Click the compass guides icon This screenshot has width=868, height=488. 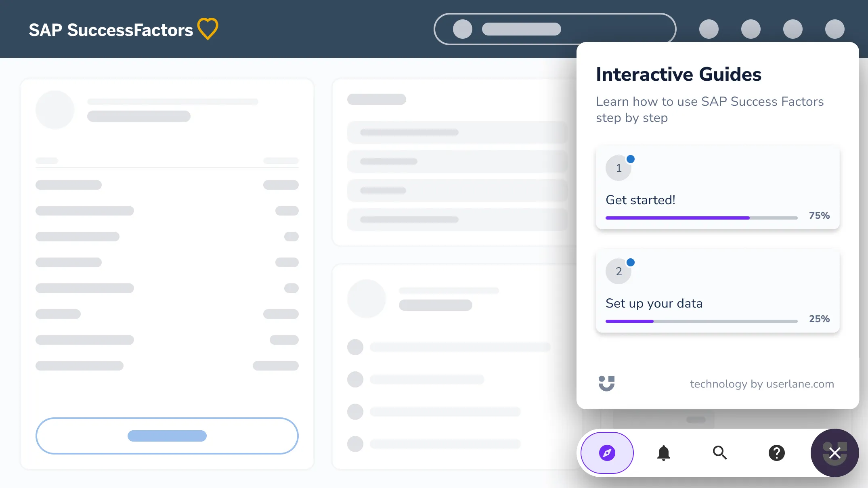click(607, 452)
